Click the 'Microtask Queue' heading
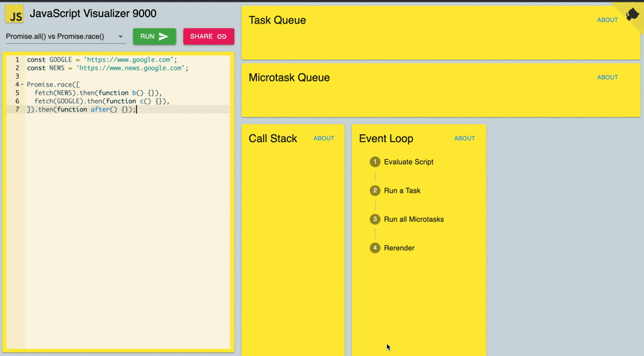 (x=289, y=78)
